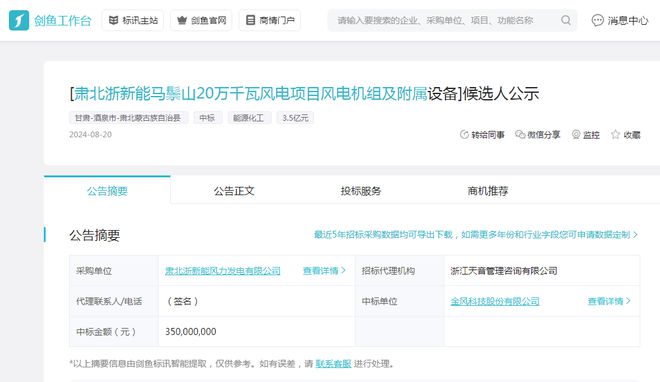Click the （签名） contact value
The height and width of the screenshot is (382, 660).
click(183, 301)
